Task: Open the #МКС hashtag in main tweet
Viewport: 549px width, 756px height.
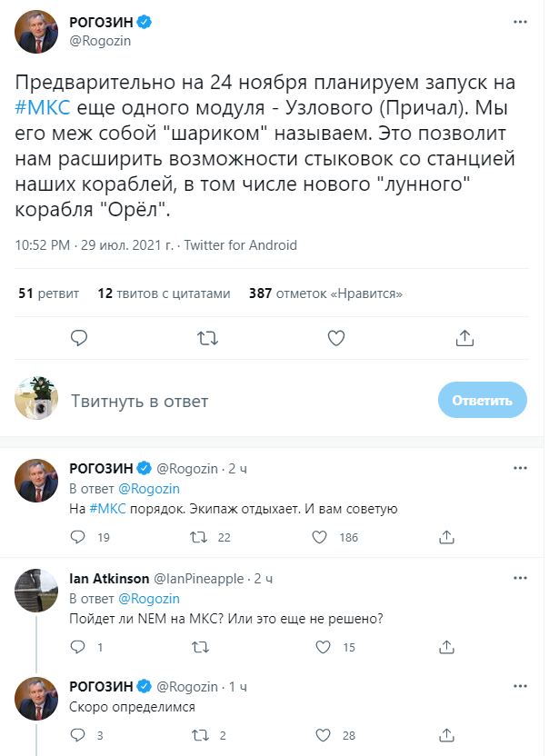Action: [44, 106]
